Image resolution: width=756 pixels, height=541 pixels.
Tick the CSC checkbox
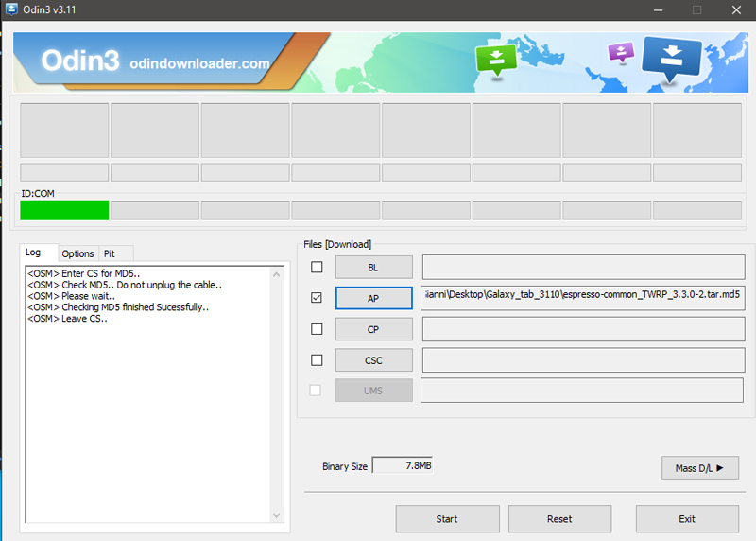point(317,360)
